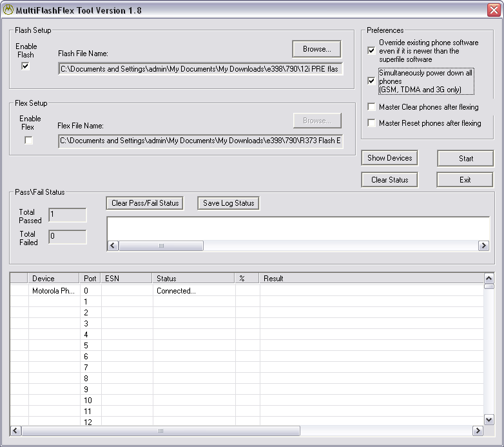
Task: Click port "0" cell in table
Action: point(91,291)
